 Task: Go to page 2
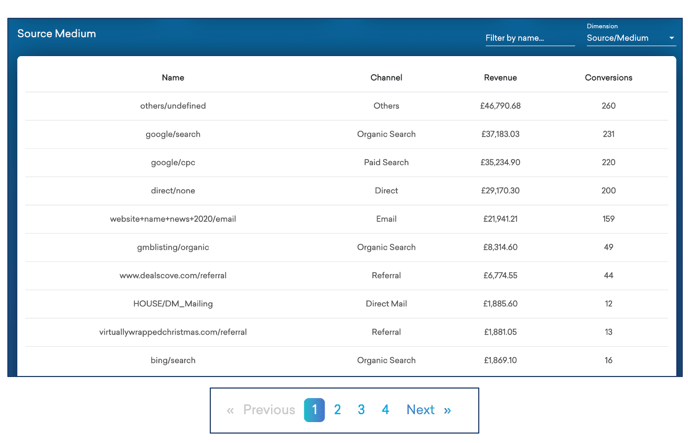(338, 410)
